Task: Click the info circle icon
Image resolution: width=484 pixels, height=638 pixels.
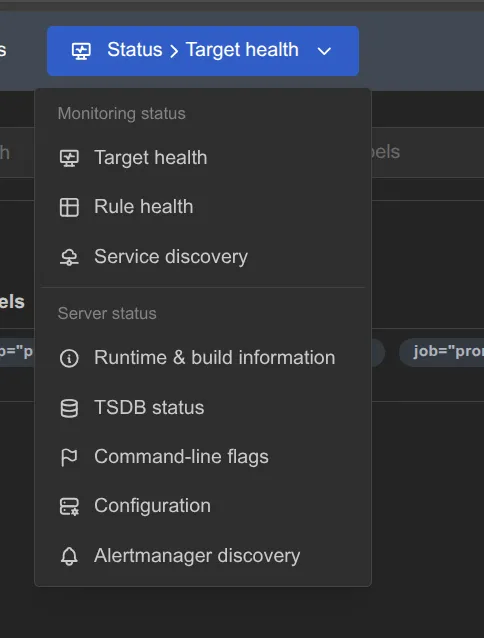Action: pos(69,358)
